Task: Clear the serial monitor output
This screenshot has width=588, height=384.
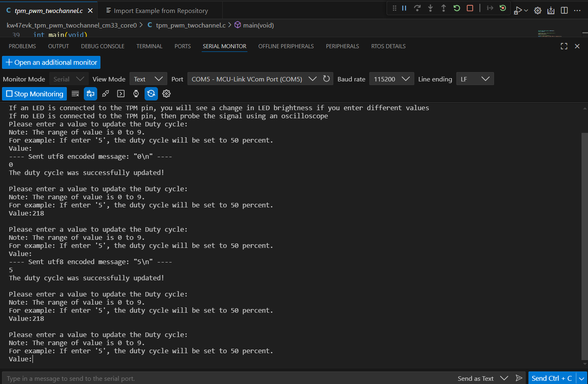Action: pos(75,94)
